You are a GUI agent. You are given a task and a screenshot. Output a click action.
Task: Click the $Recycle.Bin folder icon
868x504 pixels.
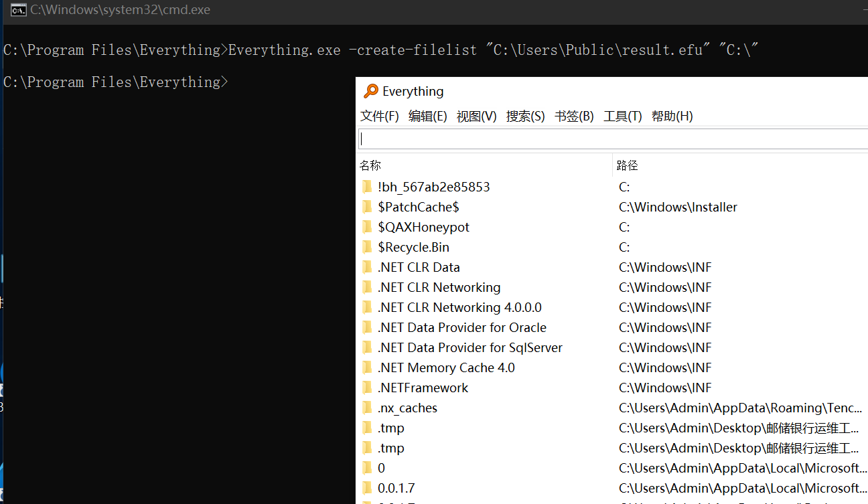(367, 247)
